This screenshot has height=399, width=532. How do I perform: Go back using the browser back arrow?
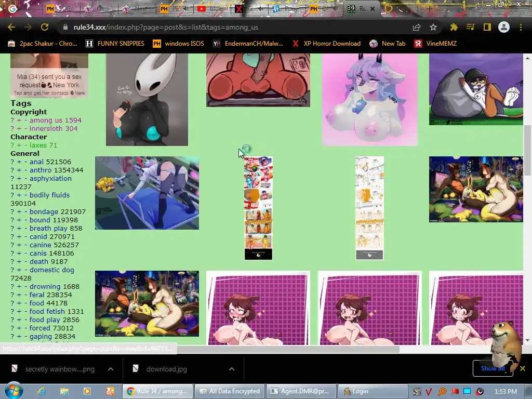pos(11,27)
